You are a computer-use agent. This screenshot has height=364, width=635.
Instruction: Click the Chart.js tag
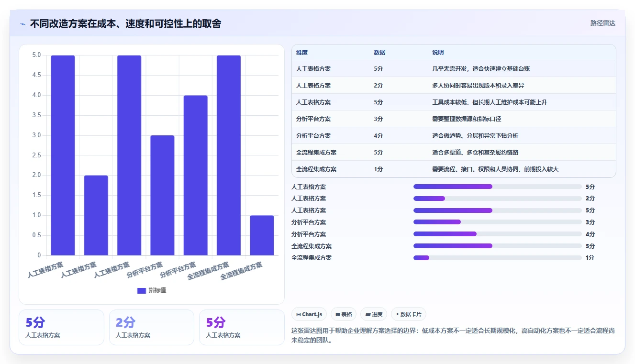click(309, 314)
